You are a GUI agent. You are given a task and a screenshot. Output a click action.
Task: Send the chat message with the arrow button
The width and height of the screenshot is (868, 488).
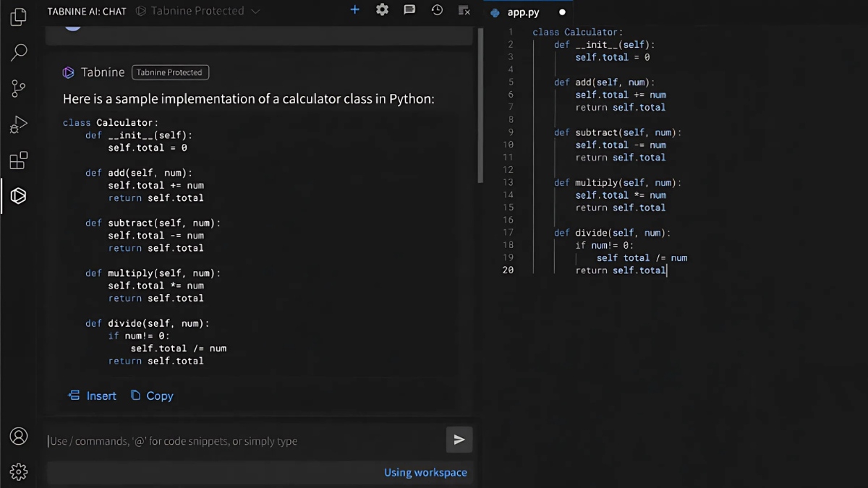click(459, 440)
